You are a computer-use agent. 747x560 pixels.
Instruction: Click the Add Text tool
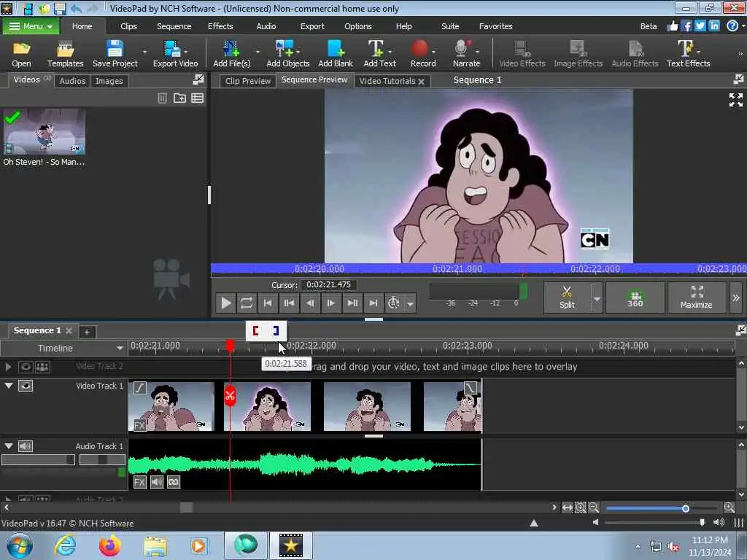(379, 53)
